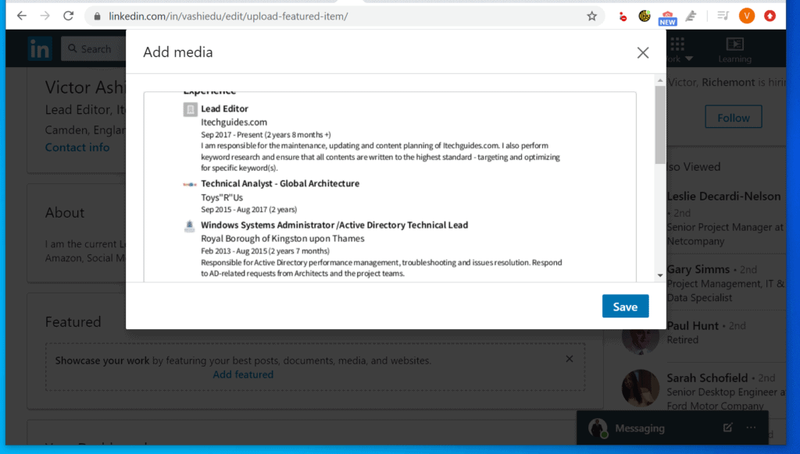The image size is (800, 454).
Task: Click Paul Hunt's profile photo
Action: 640,341
